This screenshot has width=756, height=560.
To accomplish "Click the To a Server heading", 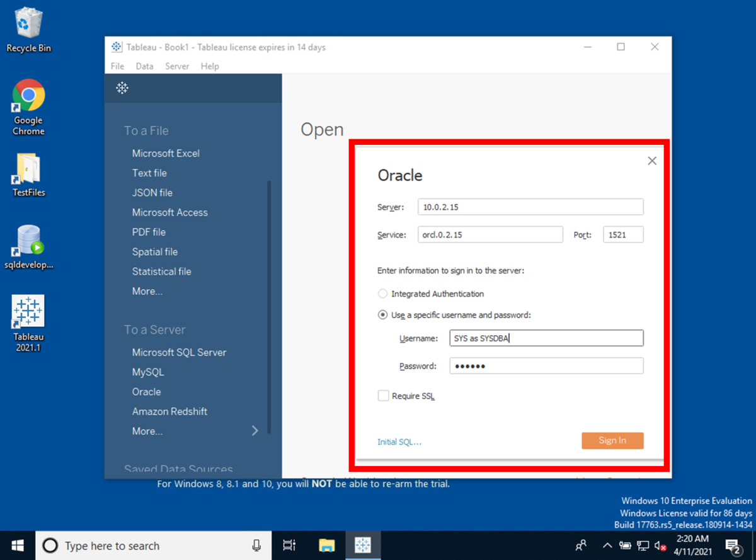I will pos(154,330).
